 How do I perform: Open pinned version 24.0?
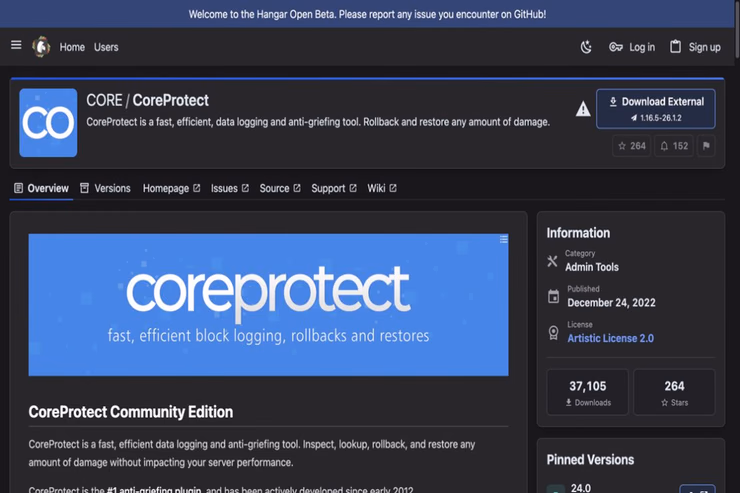click(x=580, y=488)
